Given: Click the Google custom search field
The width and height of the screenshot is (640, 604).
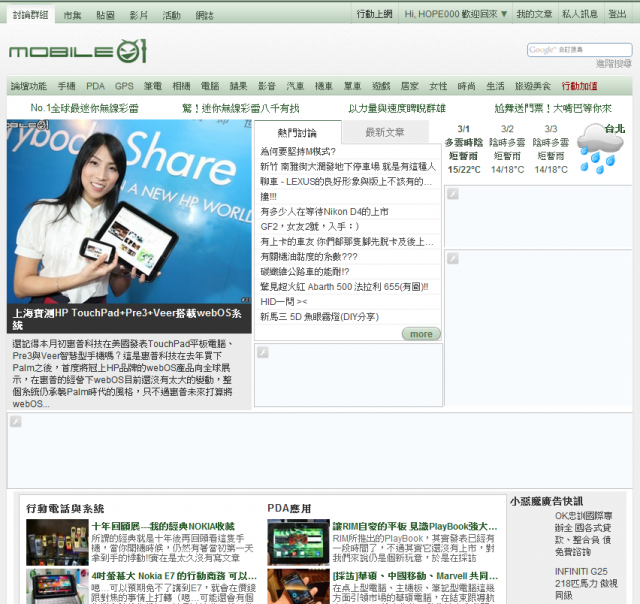Looking at the screenshot, I should click(579, 50).
